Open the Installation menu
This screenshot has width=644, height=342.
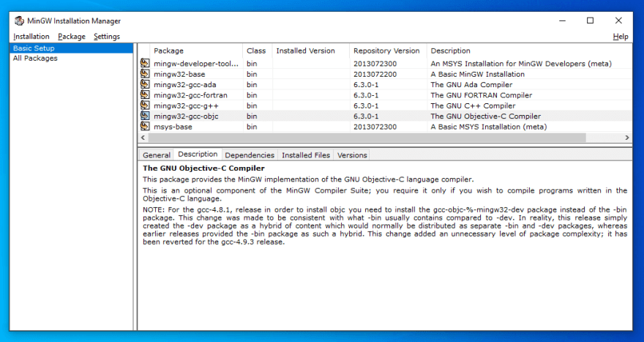point(31,37)
